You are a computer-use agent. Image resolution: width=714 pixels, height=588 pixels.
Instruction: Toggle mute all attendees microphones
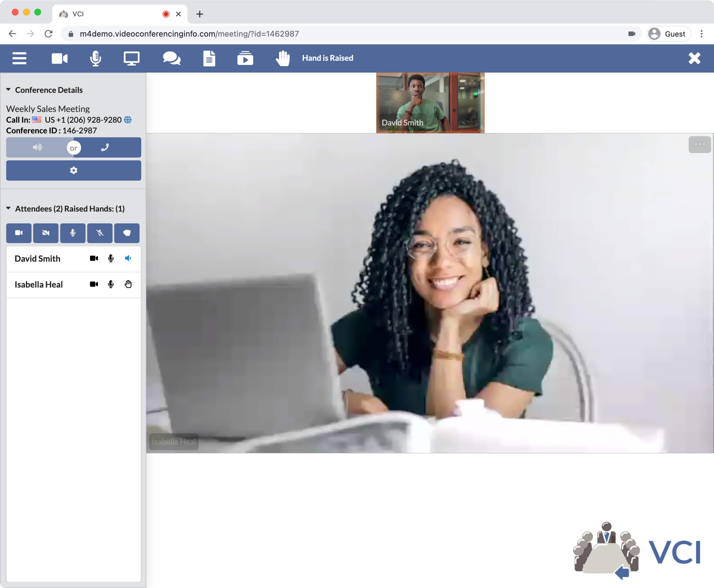99,232
